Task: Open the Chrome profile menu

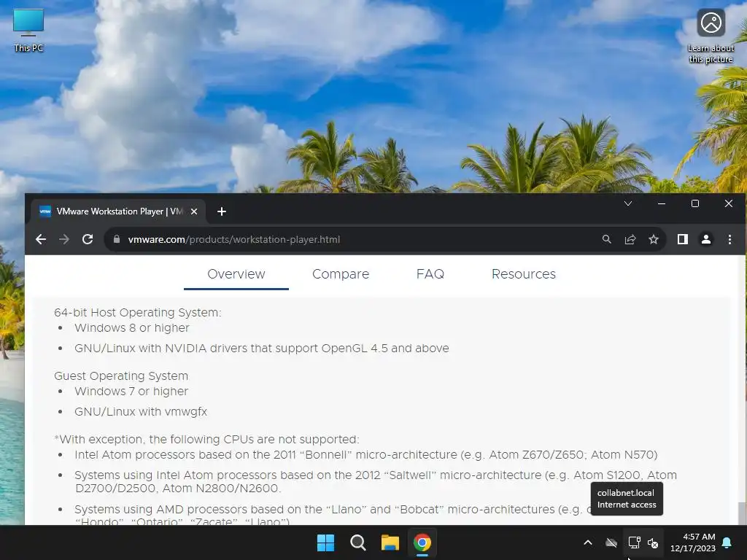Action: click(706, 239)
